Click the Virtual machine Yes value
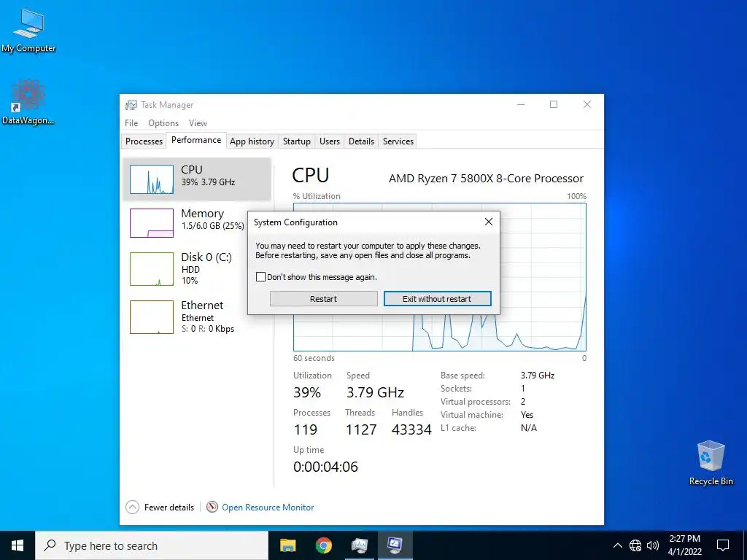This screenshot has height=560, width=747. pyautogui.click(x=527, y=415)
